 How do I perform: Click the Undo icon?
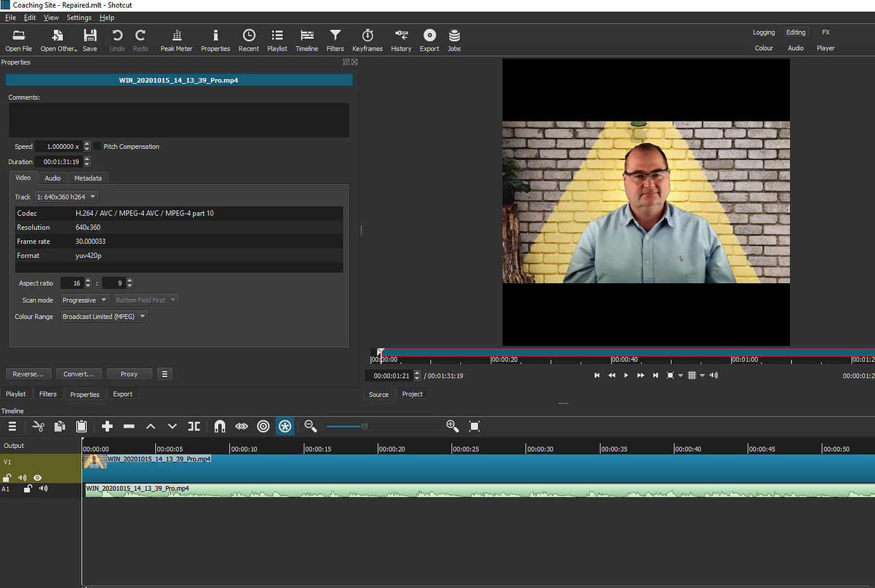point(117,41)
